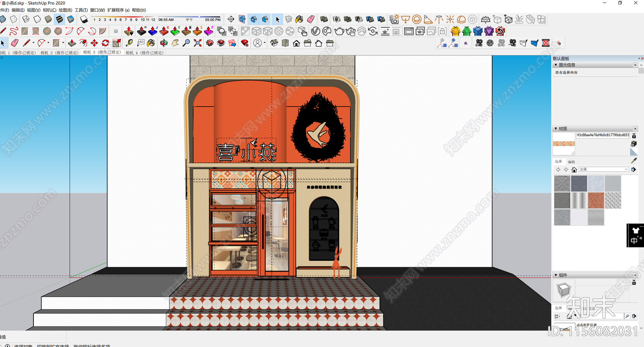Collapse the 图元信息 panel
This screenshot has width=644, height=347.
pos(556,65)
